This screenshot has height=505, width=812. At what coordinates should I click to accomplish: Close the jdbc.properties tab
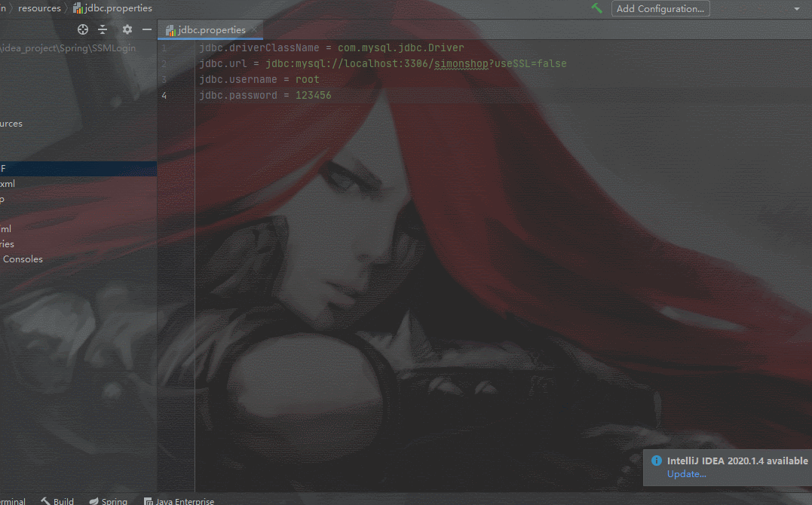(x=254, y=29)
